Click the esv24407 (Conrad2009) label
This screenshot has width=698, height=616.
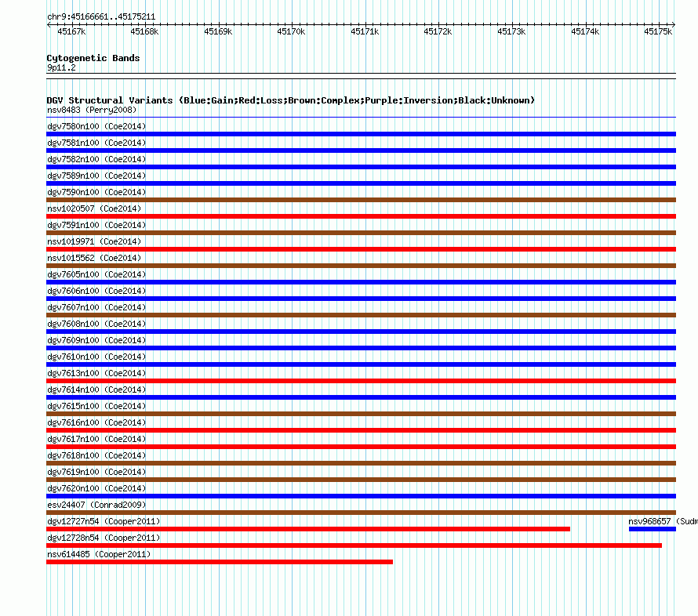(96, 505)
